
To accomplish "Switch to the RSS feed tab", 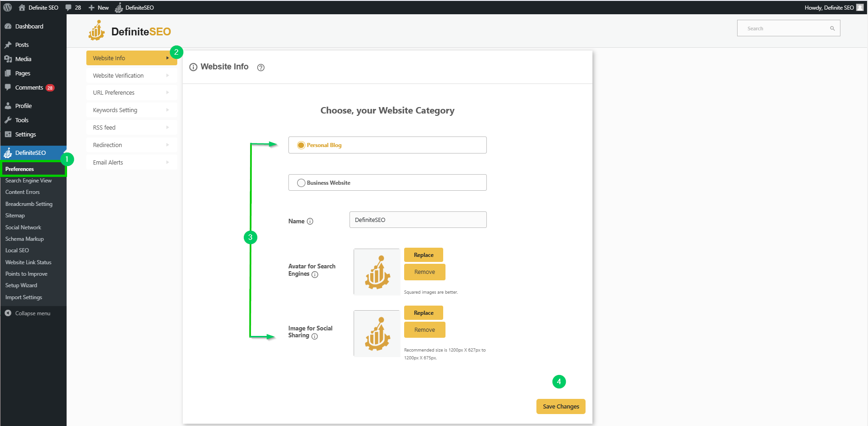I will 131,127.
